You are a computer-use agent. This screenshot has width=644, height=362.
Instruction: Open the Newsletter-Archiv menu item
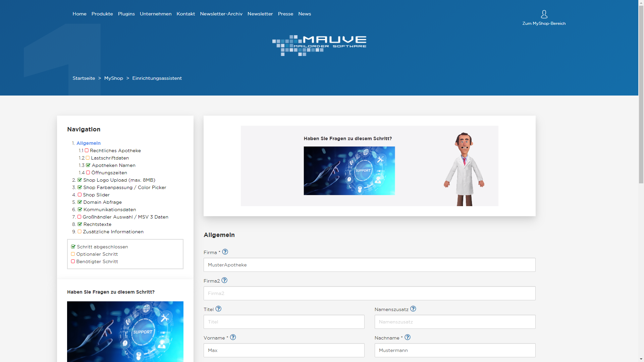(x=221, y=14)
